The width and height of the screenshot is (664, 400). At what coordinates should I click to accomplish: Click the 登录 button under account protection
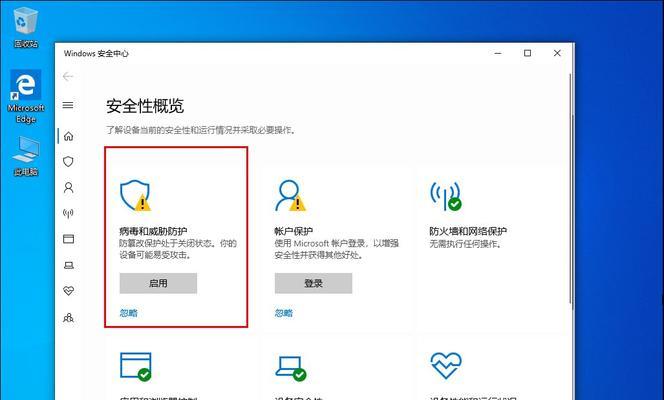pos(313,283)
